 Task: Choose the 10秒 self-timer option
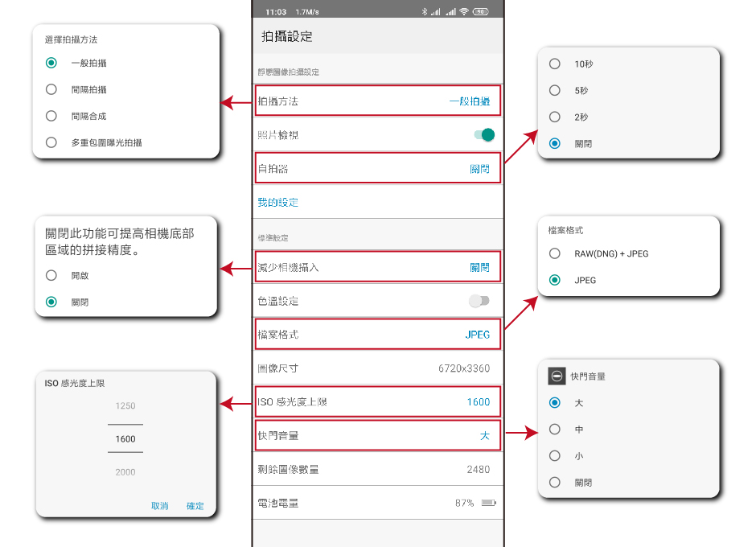click(x=554, y=64)
